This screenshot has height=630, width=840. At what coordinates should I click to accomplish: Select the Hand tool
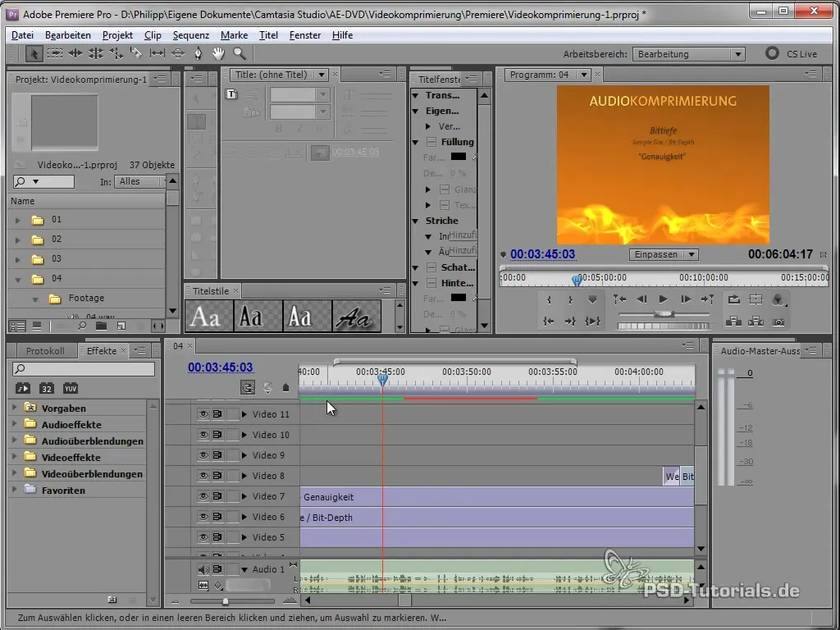(x=218, y=53)
